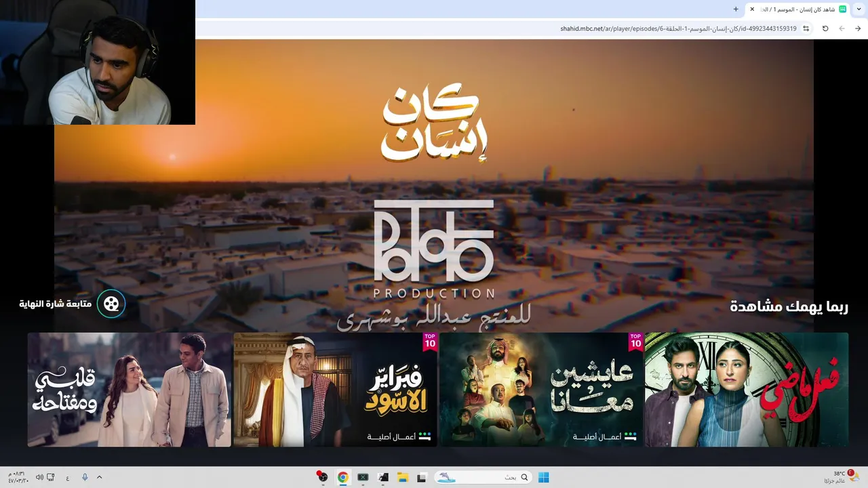
Task: Switch the keyboard language indicator 'ع'
Action: [68, 478]
